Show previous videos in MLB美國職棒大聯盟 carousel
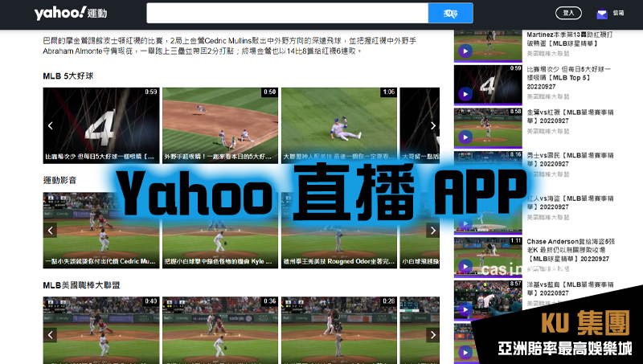 click(x=50, y=335)
